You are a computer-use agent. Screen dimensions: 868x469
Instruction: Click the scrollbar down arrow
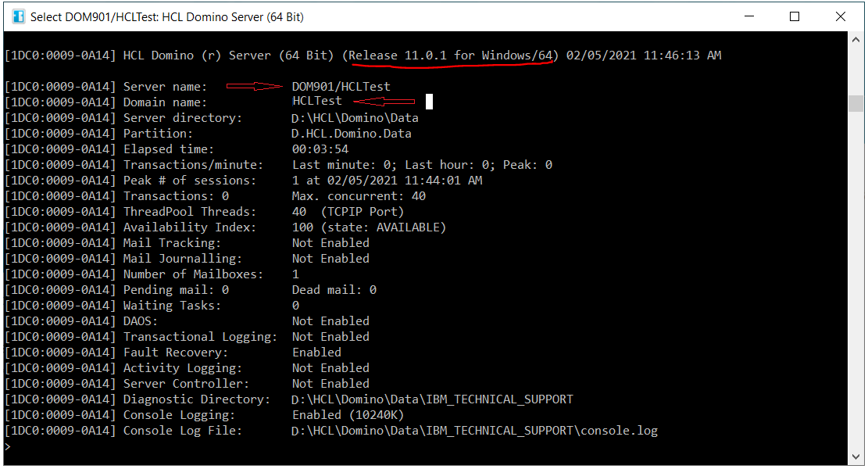[x=855, y=456]
